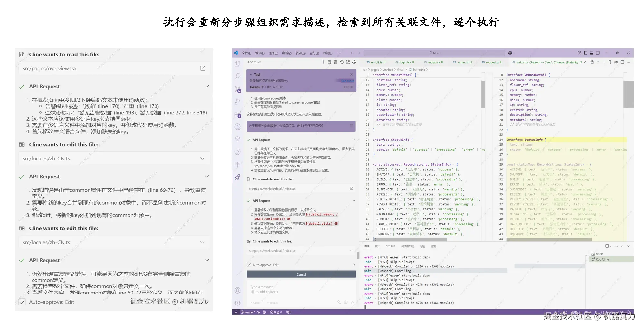Image resolution: width=644 pixels, height=329 pixels.
Task: Open the 查看(V) menu
Action: click(x=287, y=53)
